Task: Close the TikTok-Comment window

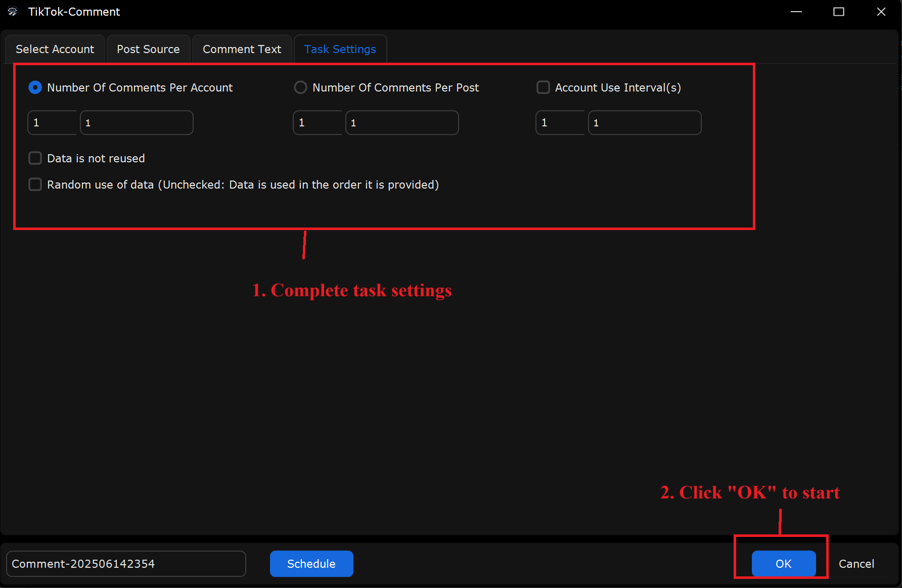Action: 881,12
